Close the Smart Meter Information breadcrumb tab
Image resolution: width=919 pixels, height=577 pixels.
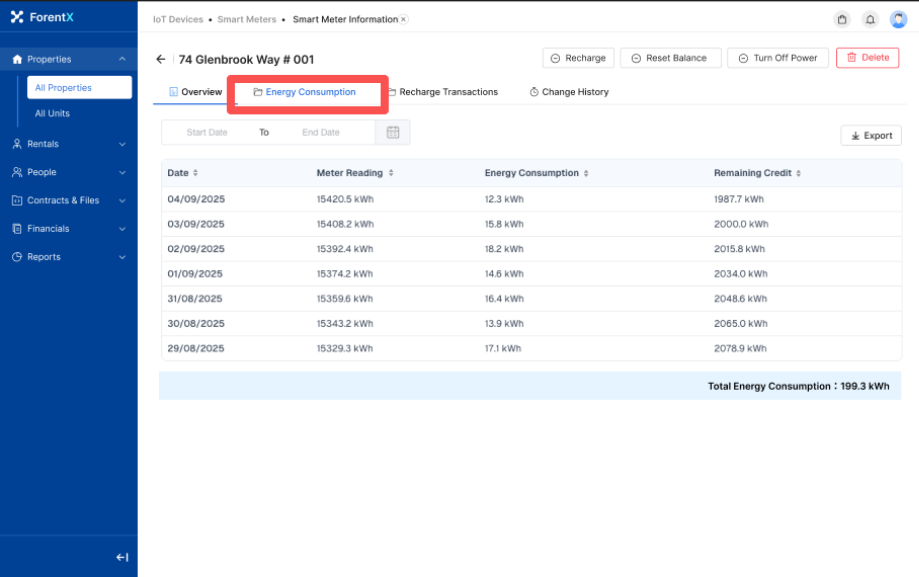tap(403, 19)
